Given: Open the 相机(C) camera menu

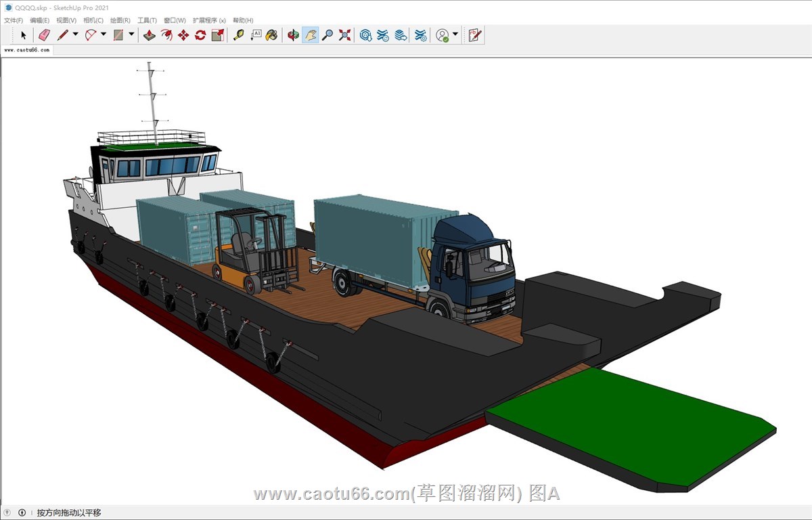Looking at the screenshot, I should [x=93, y=20].
